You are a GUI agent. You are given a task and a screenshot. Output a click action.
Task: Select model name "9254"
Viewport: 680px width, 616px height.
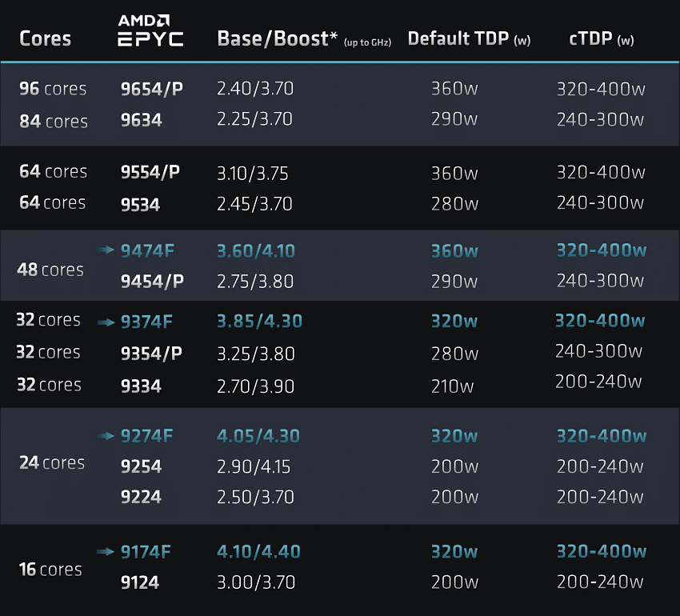pyautogui.click(x=142, y=466)
